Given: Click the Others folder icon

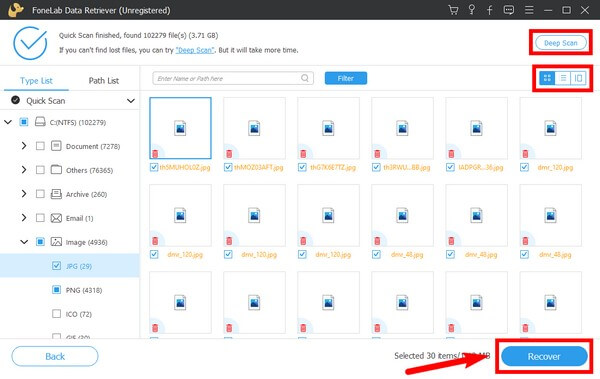Looking at the screenshot, I should (56, 170).
